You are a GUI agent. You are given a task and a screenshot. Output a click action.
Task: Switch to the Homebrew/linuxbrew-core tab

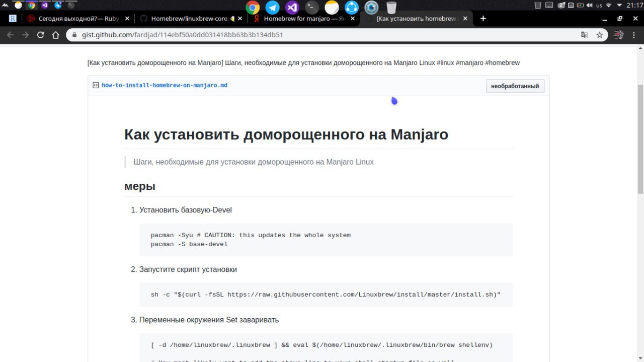click(191, 19)
